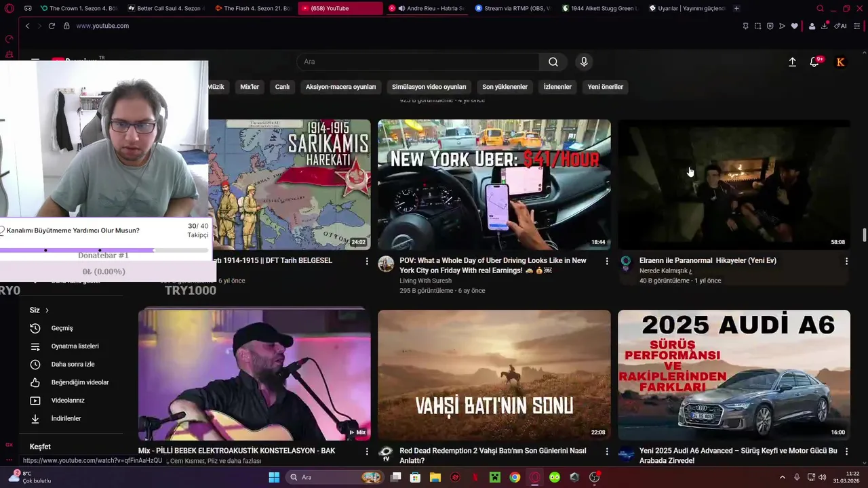
Task: Click the page vertical scrollbar thumb
Action: [864, 235]
